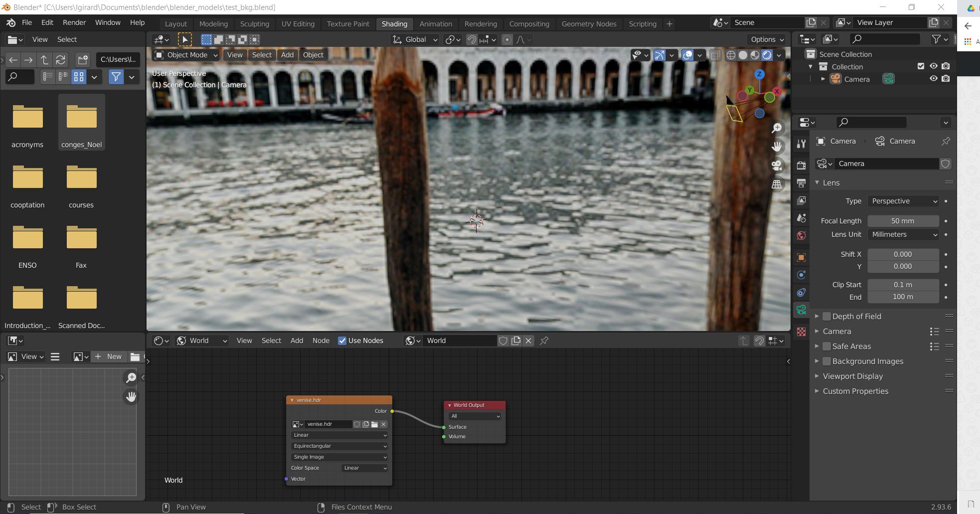Open Output properties tab
The width and height of the screenshot is (980, 514).
pos(801,183)
